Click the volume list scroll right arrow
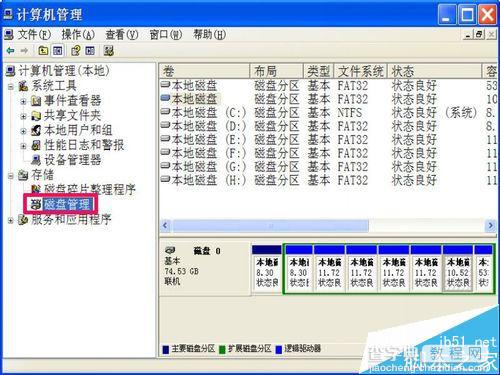Image resolution: width=500 pixels, height=375 pixels. [x=491, y=226]
